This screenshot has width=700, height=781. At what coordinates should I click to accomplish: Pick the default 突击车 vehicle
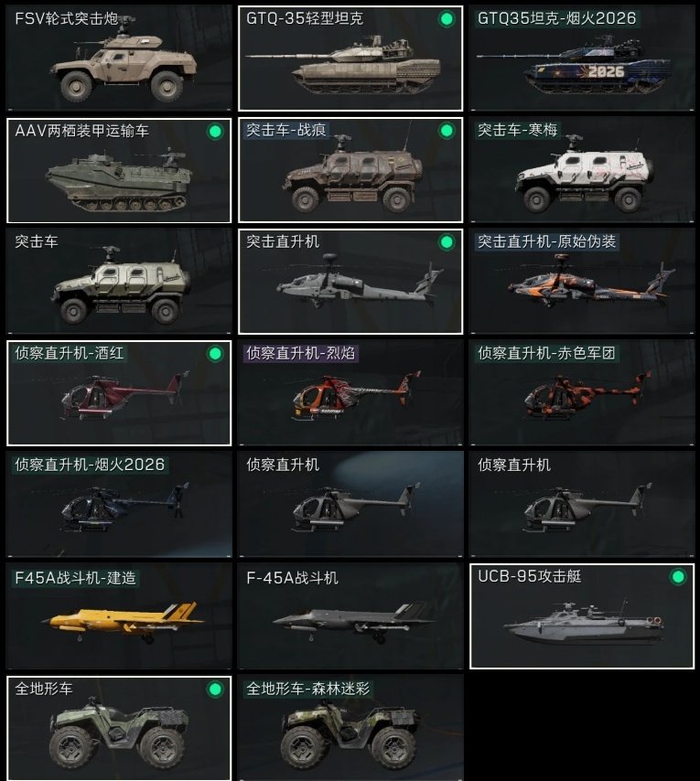[x=119, y=282]
